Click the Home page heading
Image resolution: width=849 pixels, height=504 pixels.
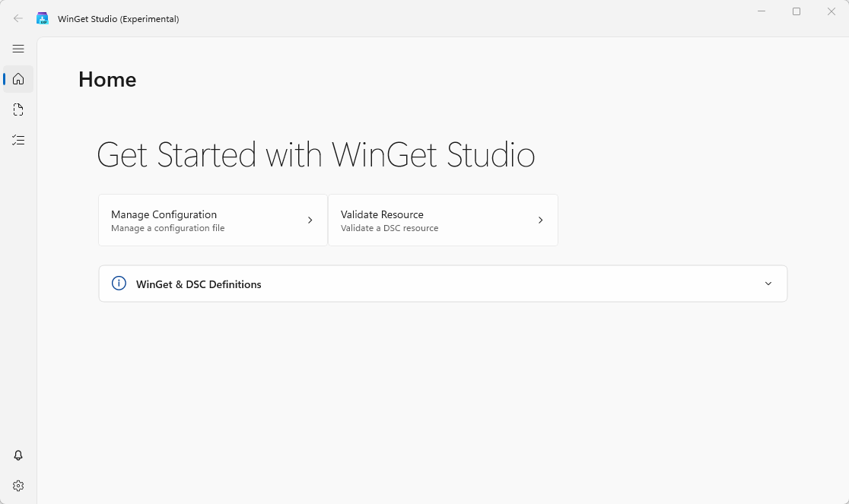pyautogui.click(x=107, y=80)
